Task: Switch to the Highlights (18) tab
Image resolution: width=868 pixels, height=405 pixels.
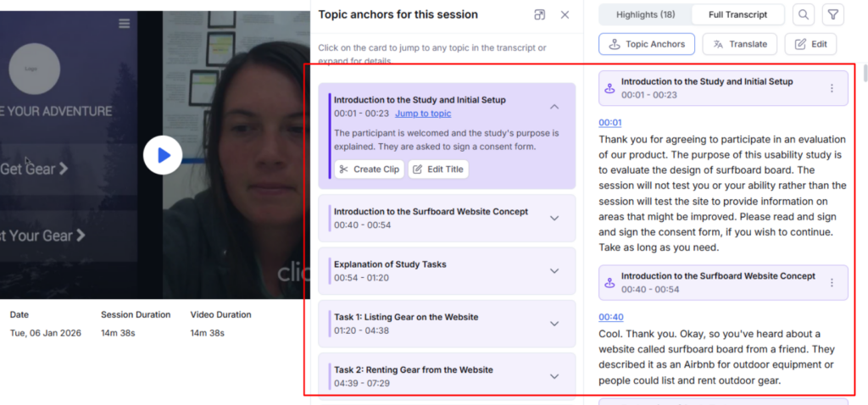Action: (645, 15)
